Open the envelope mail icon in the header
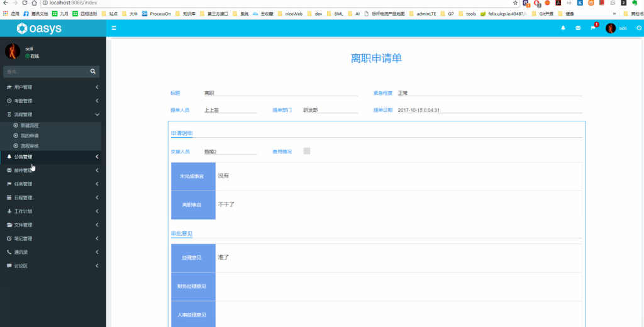This screenshot has width=644, height=327. coord(578,28)
